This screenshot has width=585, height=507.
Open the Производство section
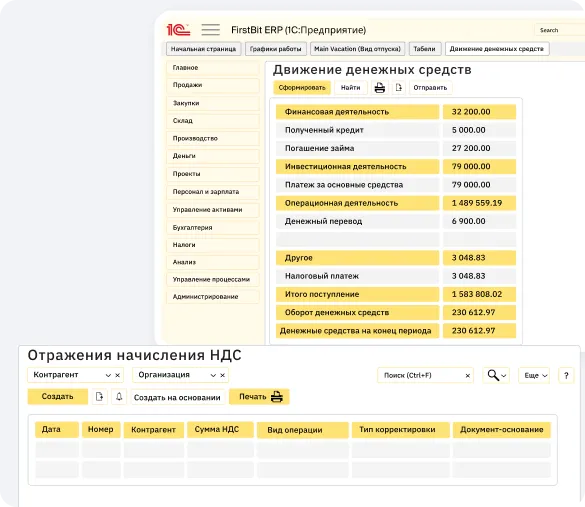pyautogui.click(x=213, y=138)
